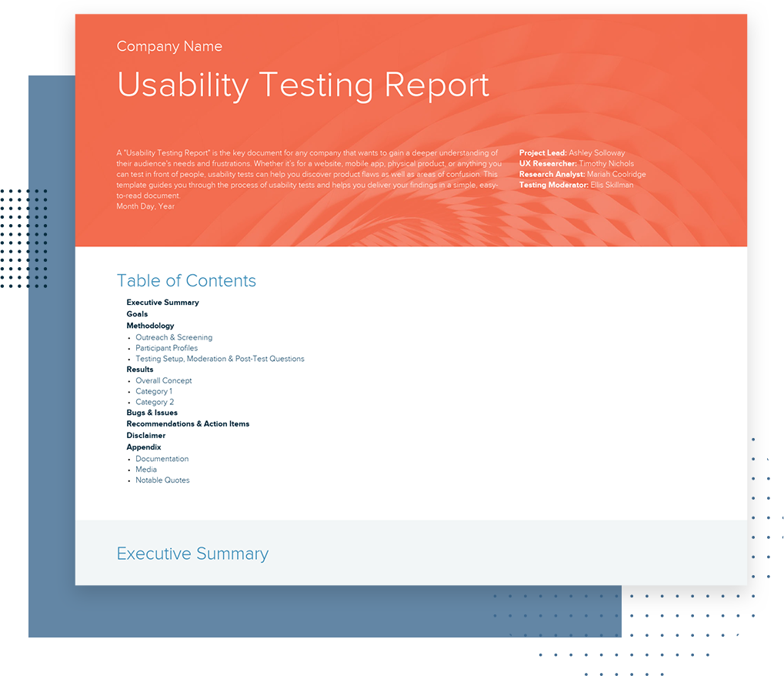This screenshot has width=784, height=676.
Task: Click the Table of Contents heading
Action: tap(186, 281)
